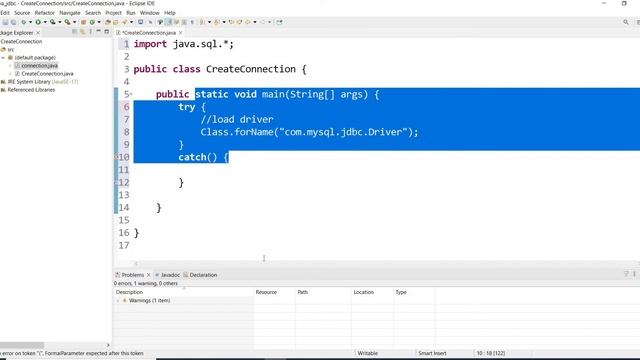Select the CreateConnection.java editor tab

[149, 33]
